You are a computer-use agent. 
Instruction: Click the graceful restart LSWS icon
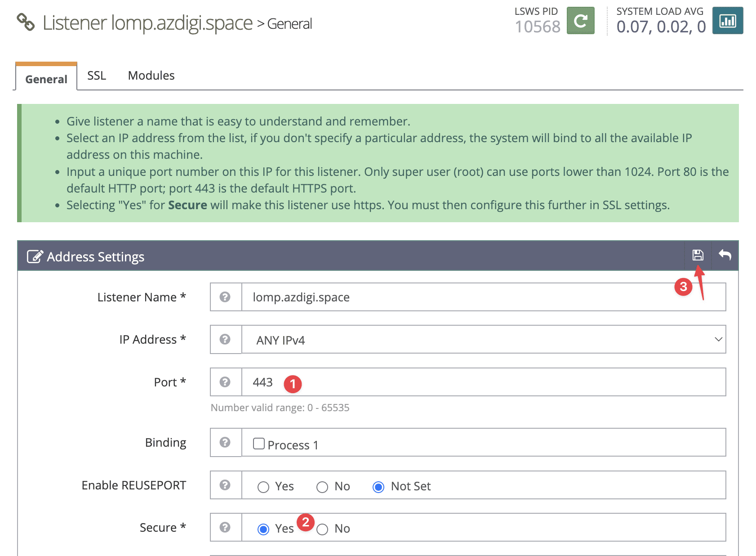580,21
